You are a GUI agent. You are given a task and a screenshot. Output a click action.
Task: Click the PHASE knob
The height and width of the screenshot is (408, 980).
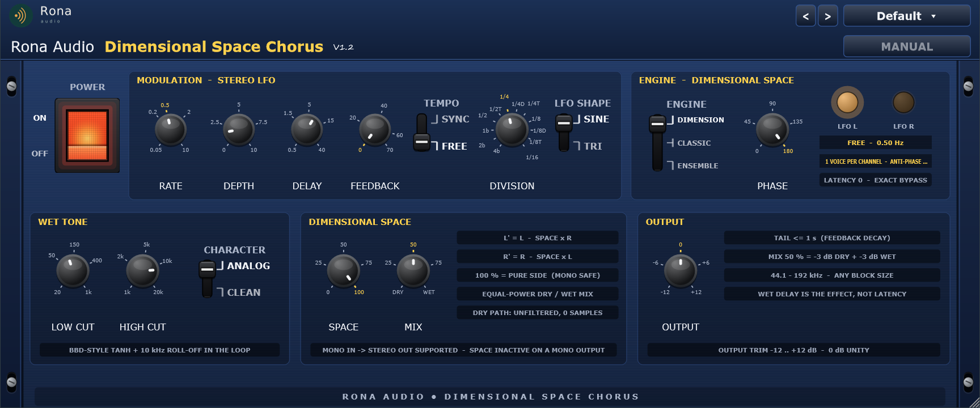(772, 130)
